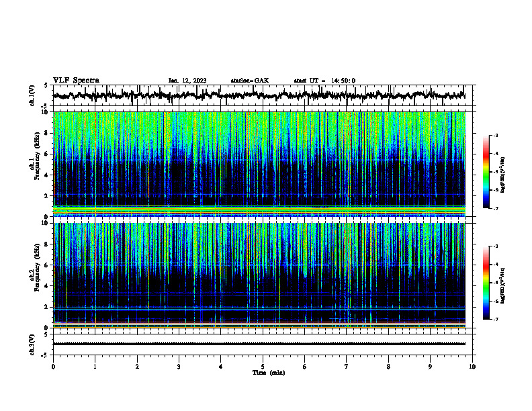532x411 pixels.
Task: Click the "-3" label on ch.2 color scale
Action: click(496, 246)
